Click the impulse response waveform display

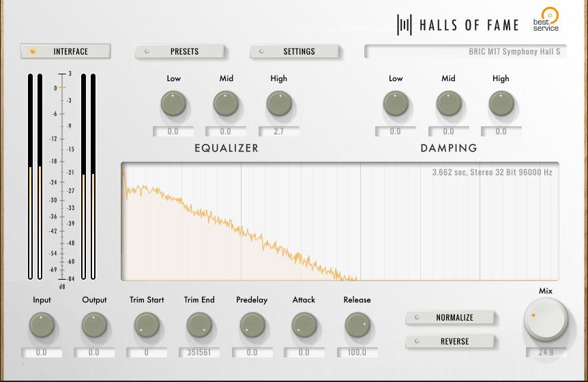[340, 222]
